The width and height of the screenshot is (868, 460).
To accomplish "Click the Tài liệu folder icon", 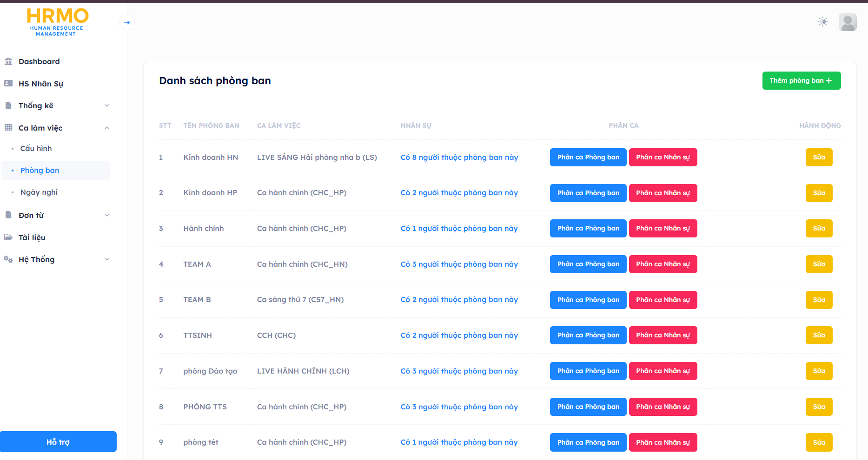I will (x=8, y=237).
